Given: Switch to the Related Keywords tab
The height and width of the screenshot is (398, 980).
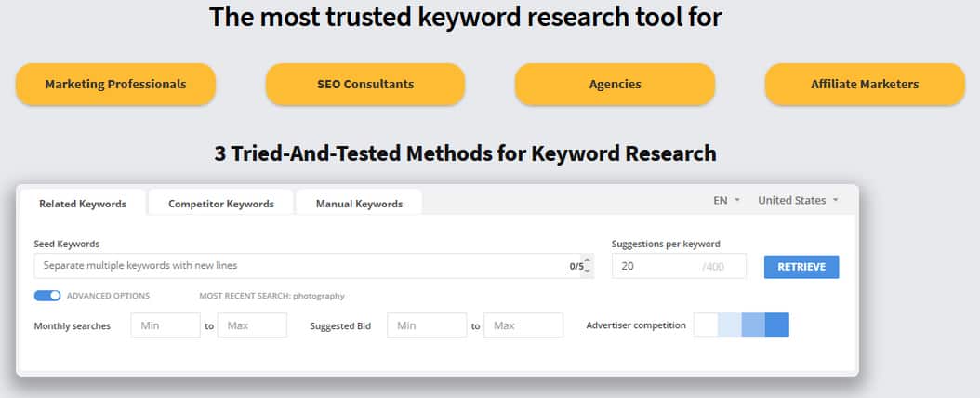Looking at the screenshot, I should pyautogui.click(x=82, y=204).
